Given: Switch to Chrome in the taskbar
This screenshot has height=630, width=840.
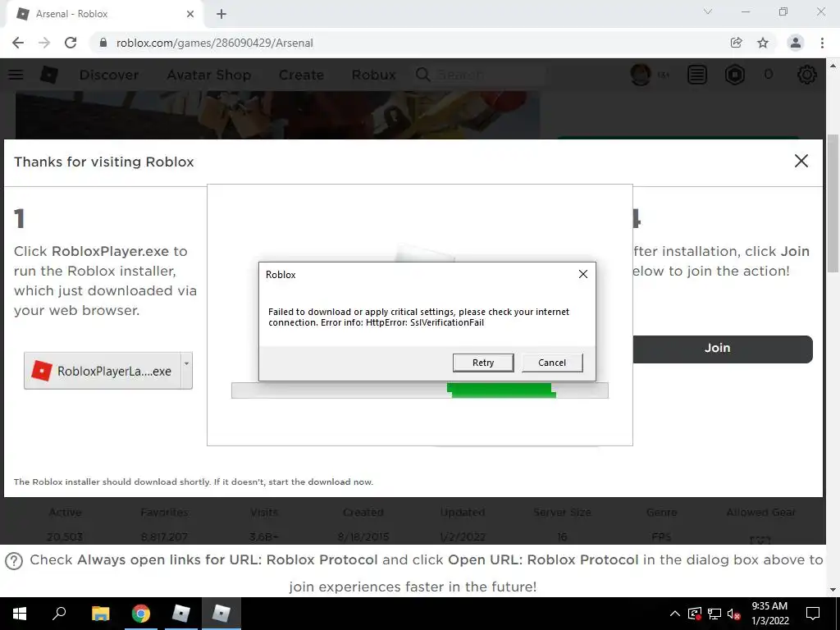Looking at the screenshot, I should (141, 614).
